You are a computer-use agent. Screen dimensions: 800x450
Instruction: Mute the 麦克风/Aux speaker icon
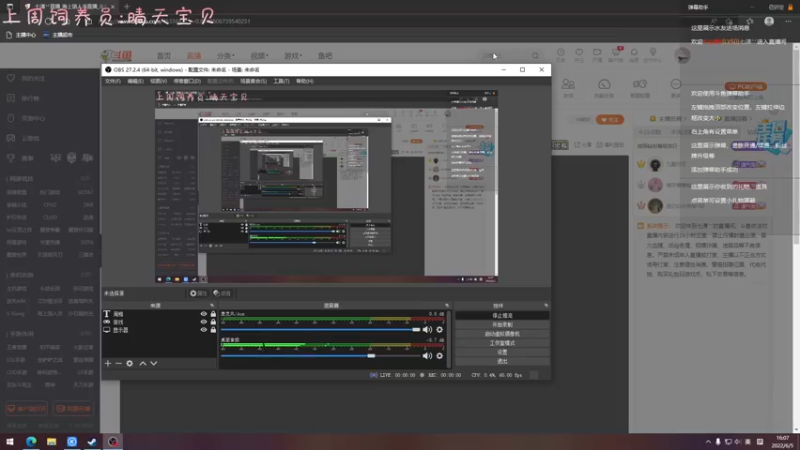coord(427,330)
